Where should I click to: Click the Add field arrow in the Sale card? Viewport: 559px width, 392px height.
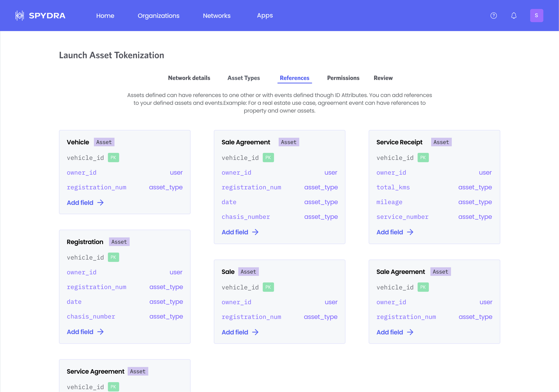point(255,332)
